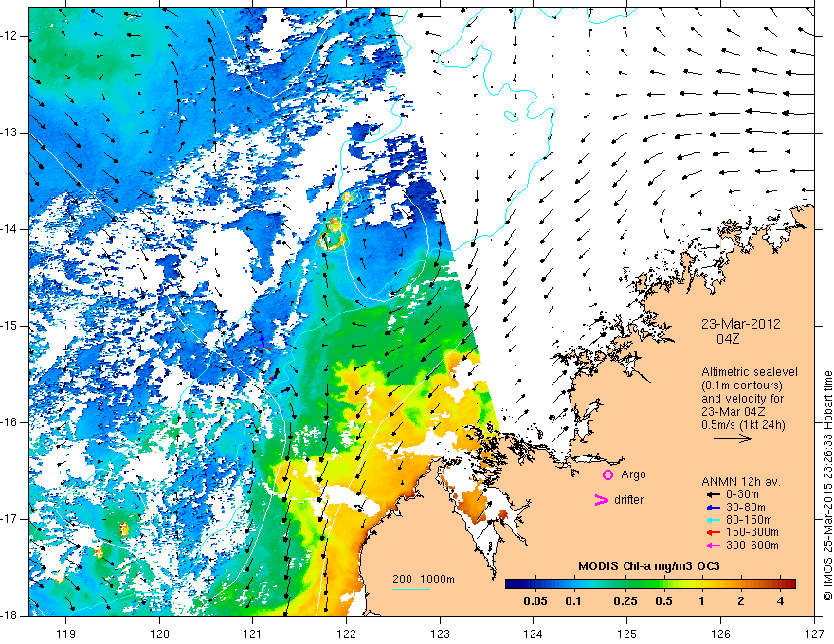Click longitude axis label 124

pos(534,634)
